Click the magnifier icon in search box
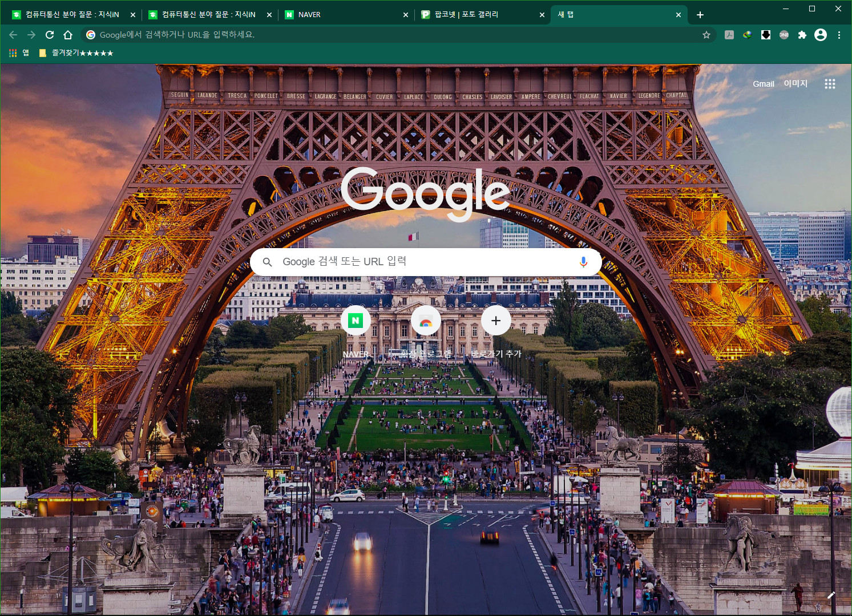 pos(267,262)
